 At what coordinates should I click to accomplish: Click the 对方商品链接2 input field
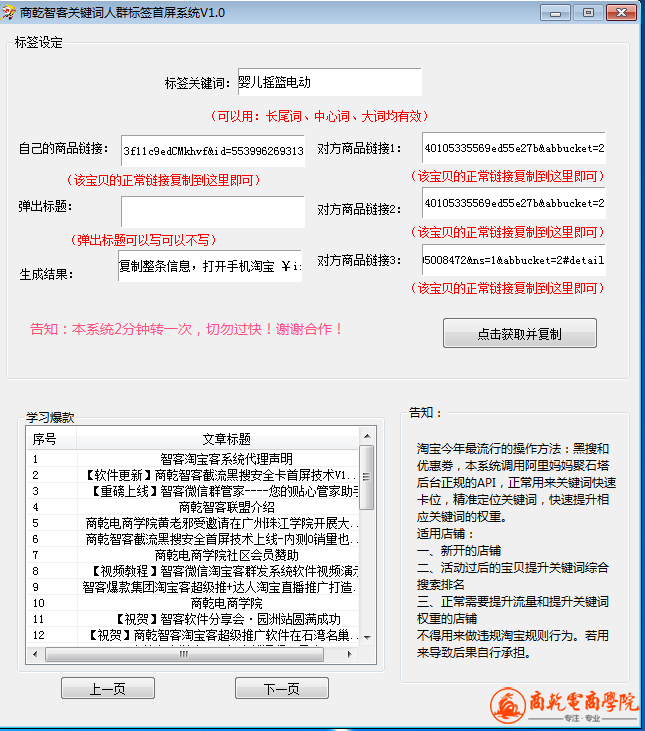[x=514, y=203]
